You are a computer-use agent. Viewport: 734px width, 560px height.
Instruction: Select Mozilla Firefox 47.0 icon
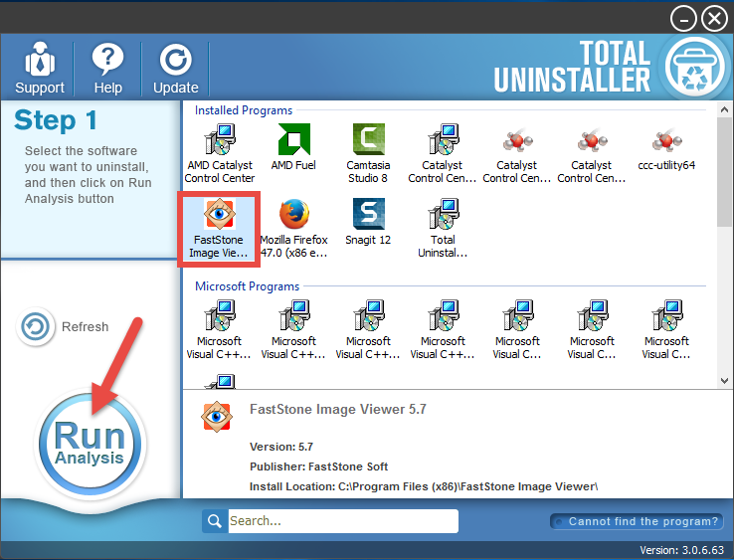pos(293,214)
